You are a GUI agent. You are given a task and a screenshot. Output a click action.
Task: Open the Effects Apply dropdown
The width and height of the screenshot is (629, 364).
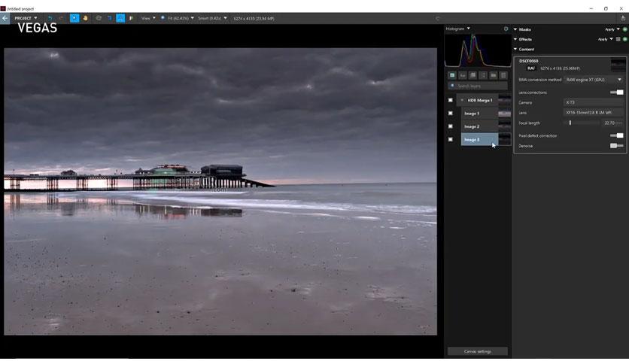pos(606,39)
